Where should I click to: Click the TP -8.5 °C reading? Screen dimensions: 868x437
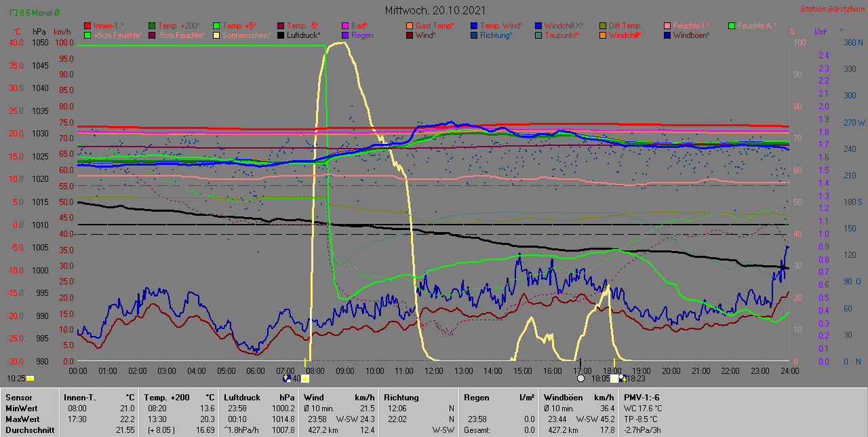click(x=642, y=419)
